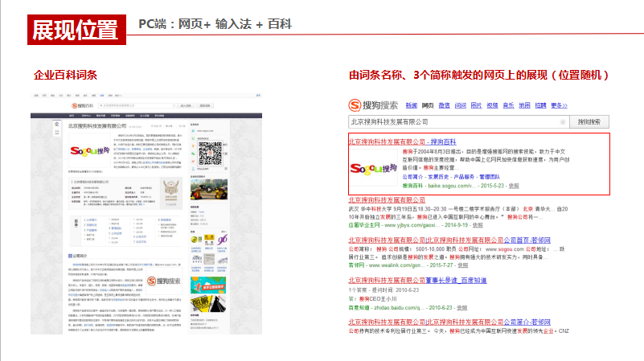The width and height of the screenshot is (644, 361).
Task: Open the 音乐 search tab
Action: [508, 105]
